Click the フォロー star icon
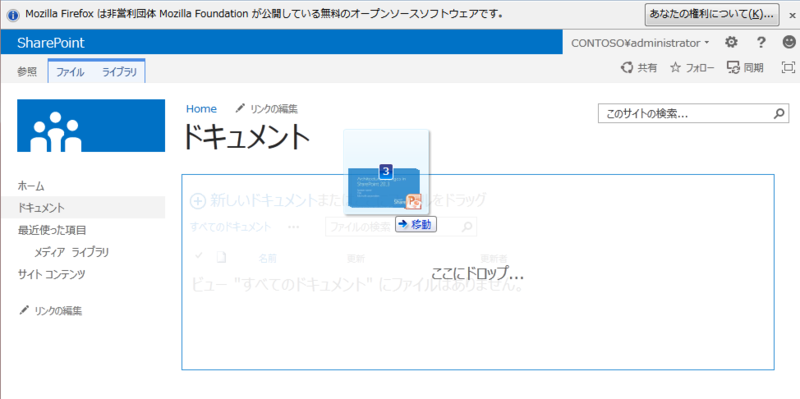The image size is (800, 399). tap(676, 67)
